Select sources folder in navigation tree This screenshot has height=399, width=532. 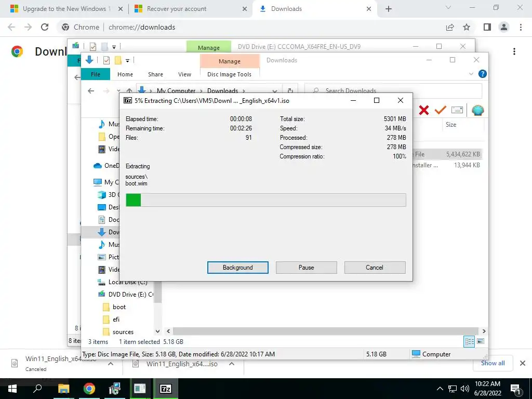123,332
